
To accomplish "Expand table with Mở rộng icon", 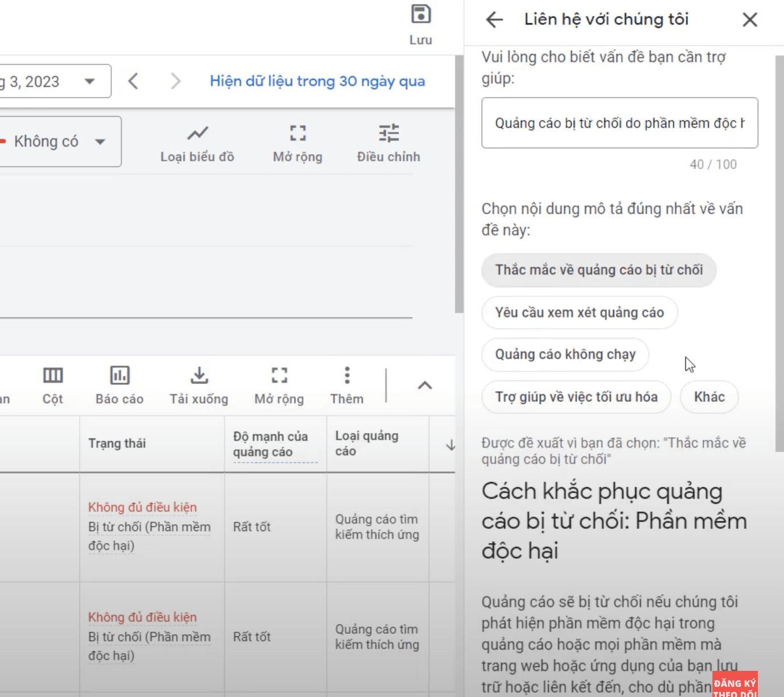I will click(279, 385).
